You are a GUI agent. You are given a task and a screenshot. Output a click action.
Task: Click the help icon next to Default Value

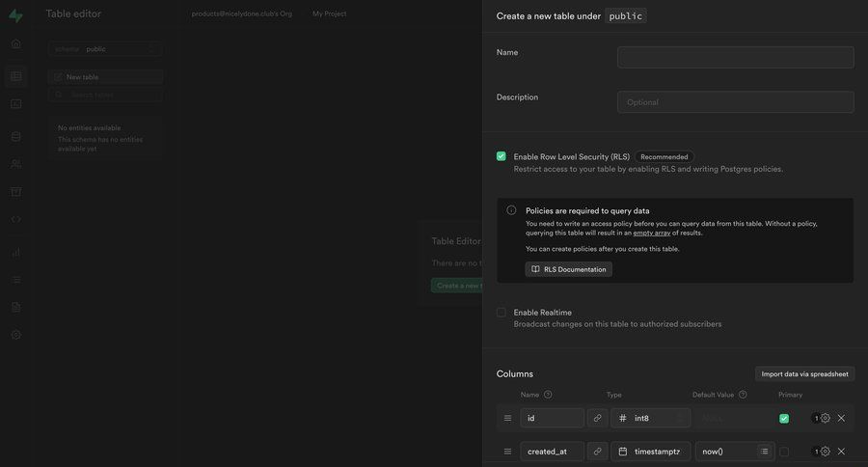coord(743,395)
